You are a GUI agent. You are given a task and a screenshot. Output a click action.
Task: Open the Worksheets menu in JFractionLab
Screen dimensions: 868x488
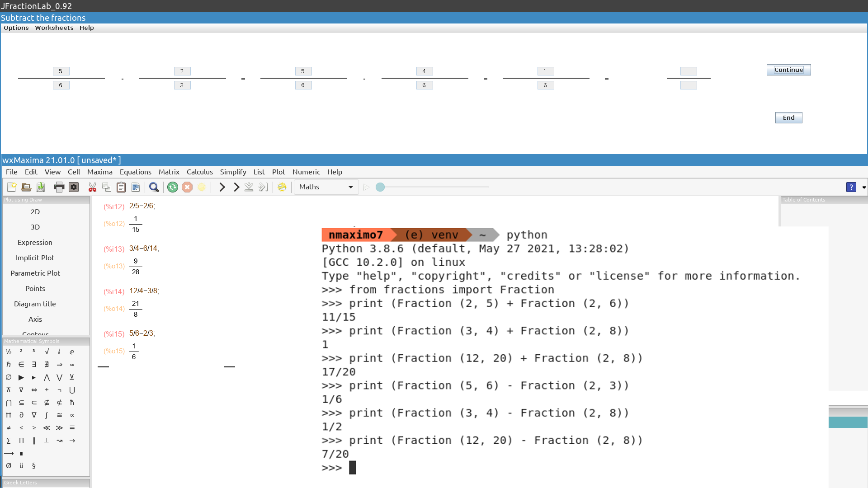pos(54,28)
